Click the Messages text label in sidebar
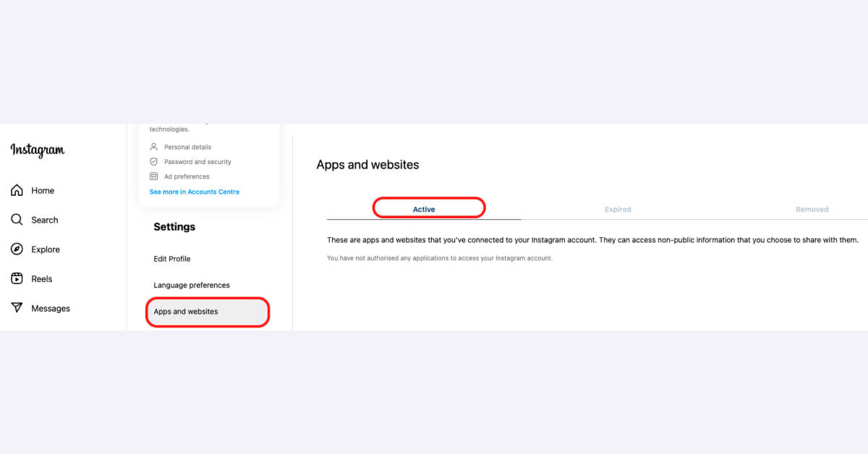 tap(51, 309)
